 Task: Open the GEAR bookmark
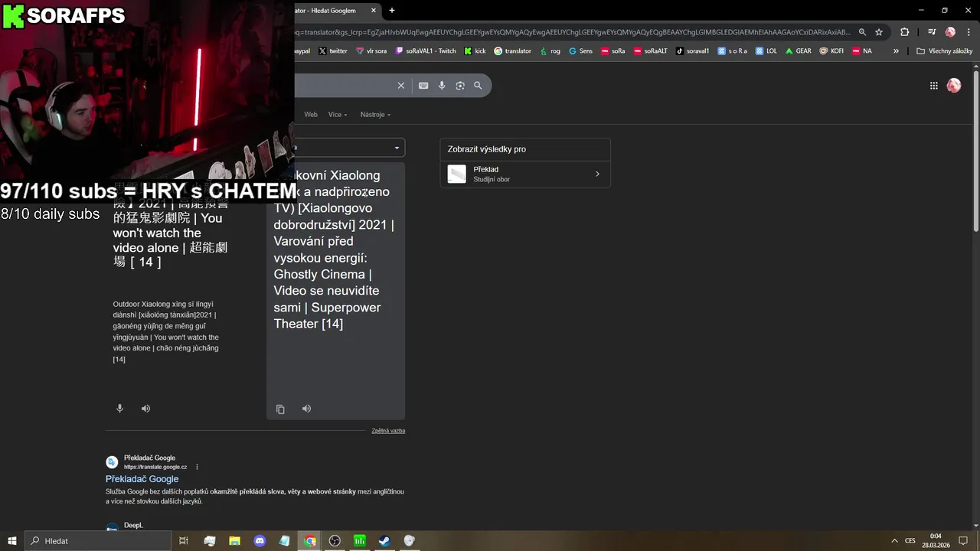coord(798,51)
